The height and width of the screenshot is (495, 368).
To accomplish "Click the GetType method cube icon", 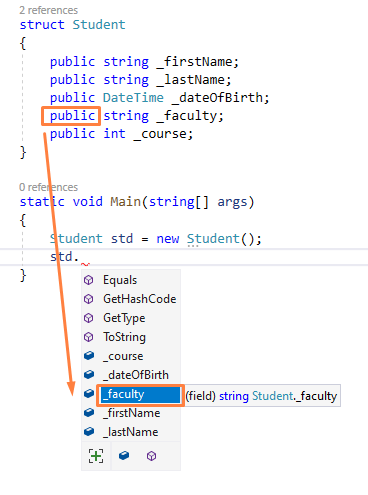I will coord(89,318).
